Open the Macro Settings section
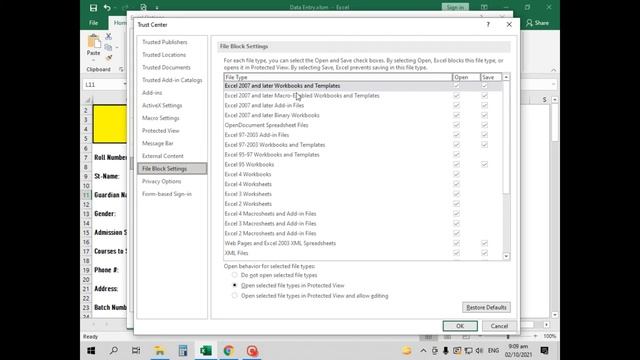The width and height of the screenshot is (640, 360). 160,118
